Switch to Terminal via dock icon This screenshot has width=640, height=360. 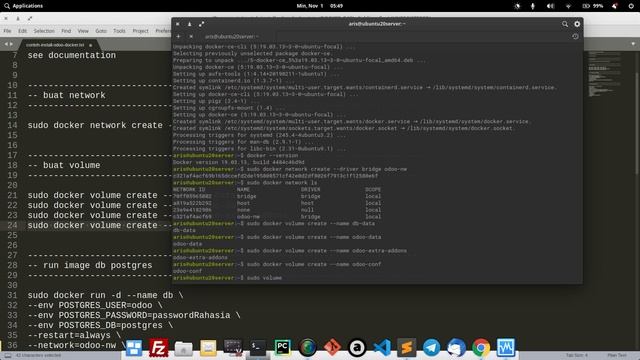click(x=258, y=347)
